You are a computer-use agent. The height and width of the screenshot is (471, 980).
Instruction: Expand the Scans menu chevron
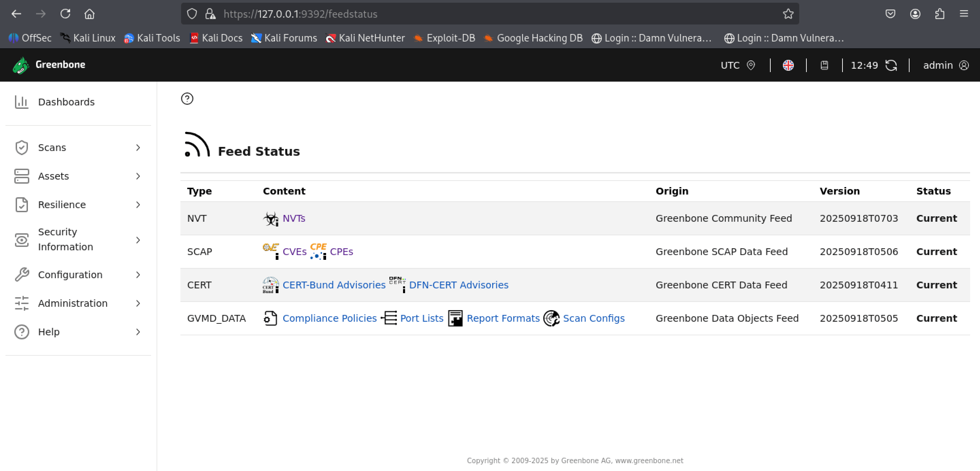[x=138, y=148]
